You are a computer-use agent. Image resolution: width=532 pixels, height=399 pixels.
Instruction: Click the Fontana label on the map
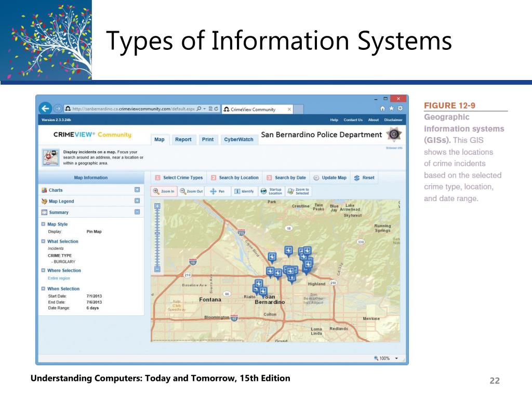coord(210,300)
